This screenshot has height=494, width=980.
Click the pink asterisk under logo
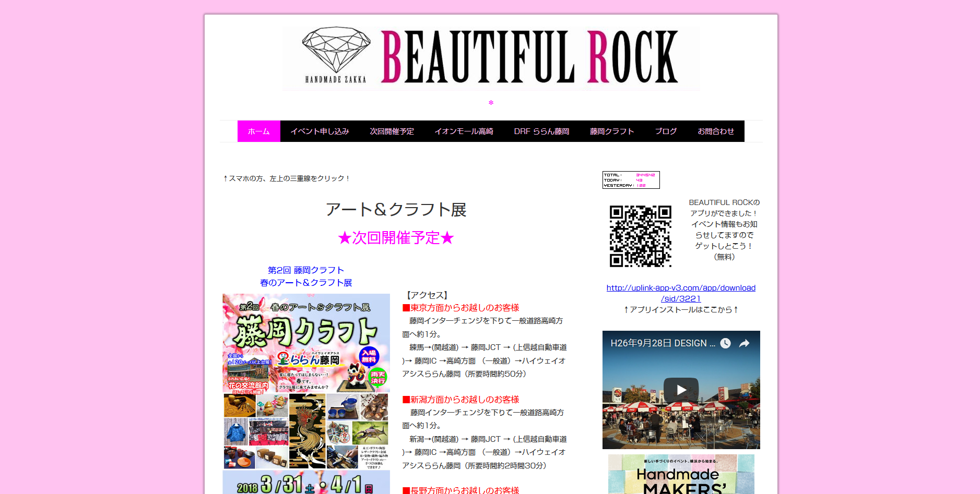491,103
